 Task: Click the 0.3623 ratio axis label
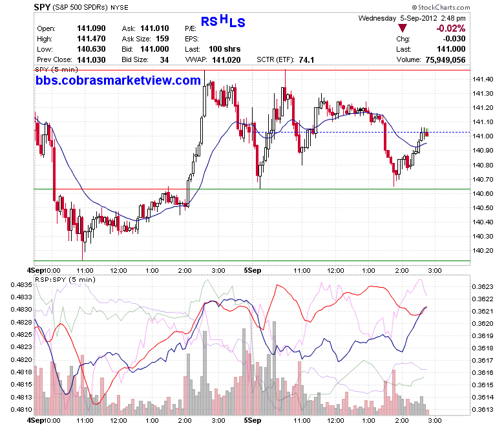point(483,287)
